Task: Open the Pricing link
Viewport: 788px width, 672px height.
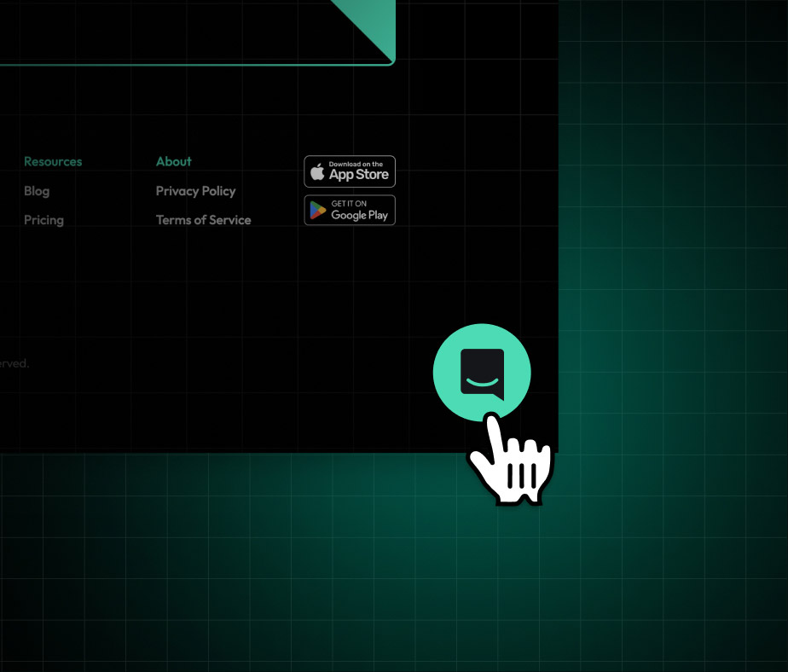Action: click(x=43, y=220)
